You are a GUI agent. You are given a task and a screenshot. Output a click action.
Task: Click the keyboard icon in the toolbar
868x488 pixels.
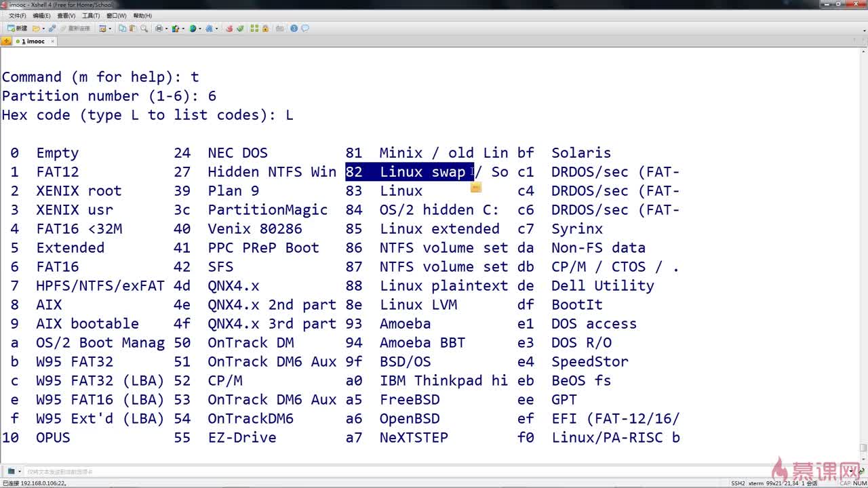click(279, 28)
